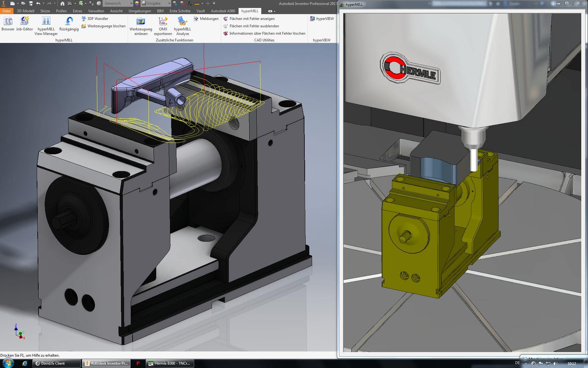Switch to the Extras tab
Image resolution: width=588 pixels, height=368 pixels.
(x=77, y=11)
